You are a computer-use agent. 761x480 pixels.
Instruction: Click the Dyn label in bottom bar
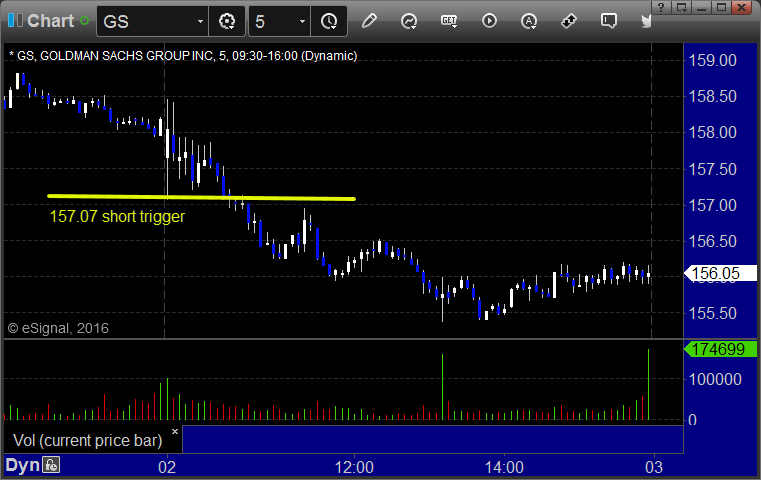pyautogui.click(x=22, y=465)
